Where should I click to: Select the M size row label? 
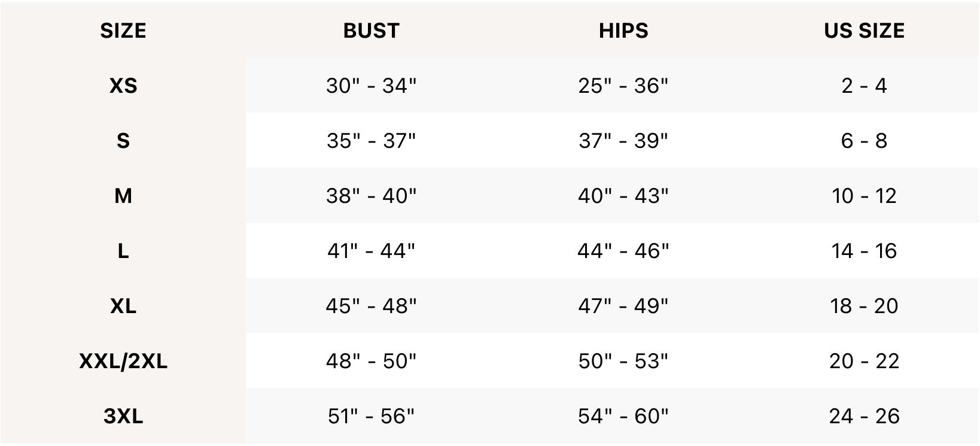tap(123, 196)
